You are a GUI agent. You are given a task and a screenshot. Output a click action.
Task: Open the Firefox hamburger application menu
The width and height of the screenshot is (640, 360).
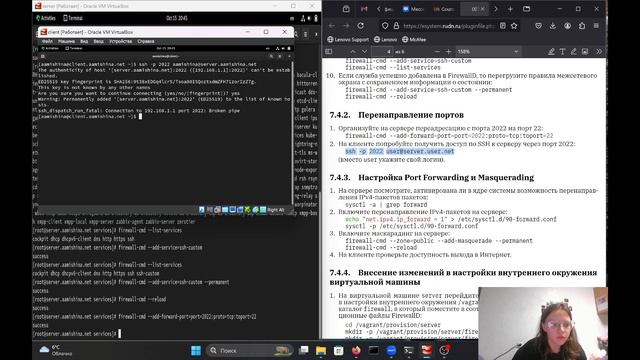click(596, 26)
